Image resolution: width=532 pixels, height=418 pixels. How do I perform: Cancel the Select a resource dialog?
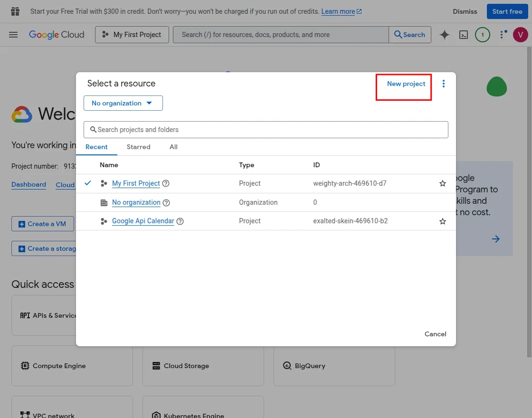435,334
